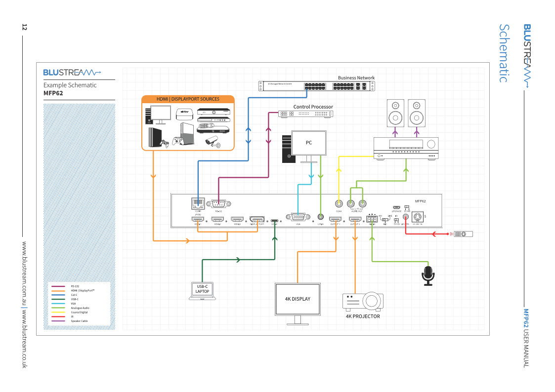This screenshot has height=392, width=555.
Task: Select the RS-232 serial port
Action: [x=218, y=203]
